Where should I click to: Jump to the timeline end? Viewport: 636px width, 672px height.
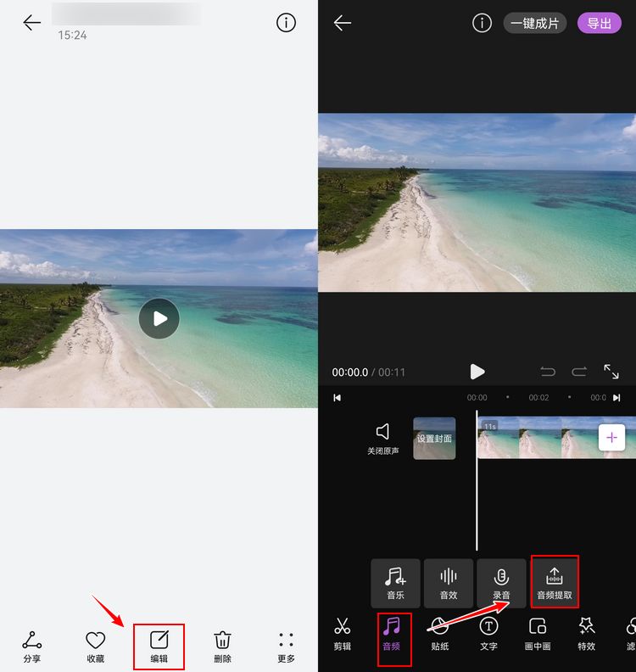616,398
